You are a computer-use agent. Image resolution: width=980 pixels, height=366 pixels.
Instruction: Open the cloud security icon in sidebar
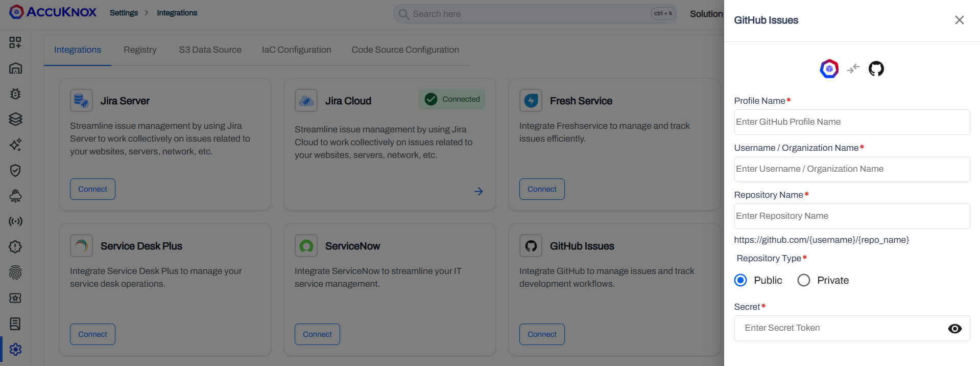coord(15,196)
